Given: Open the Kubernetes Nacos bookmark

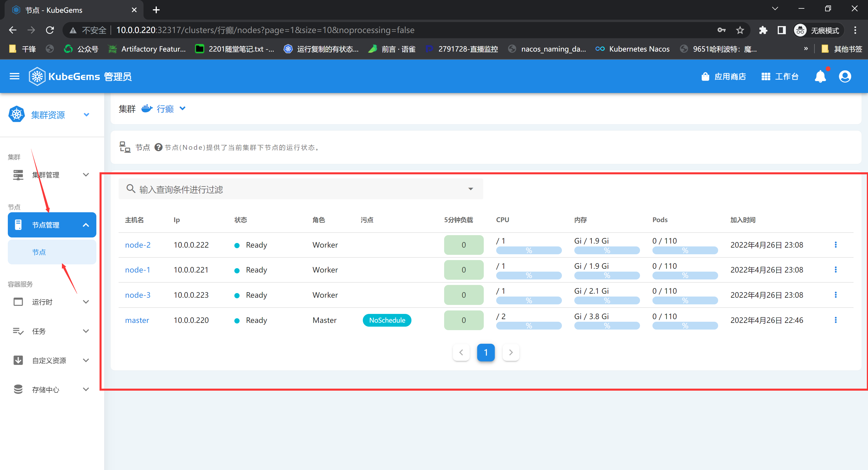Looking at the screenshot, I should pos(632,49).
